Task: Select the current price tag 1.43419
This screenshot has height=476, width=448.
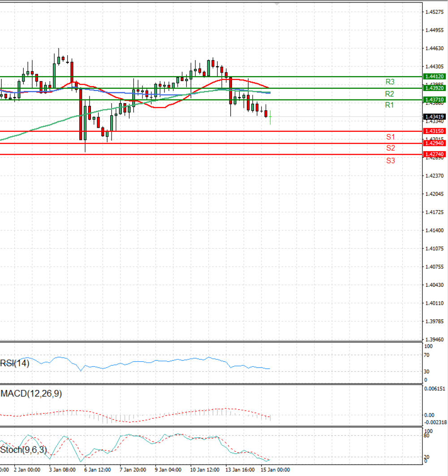Action: 435,117
